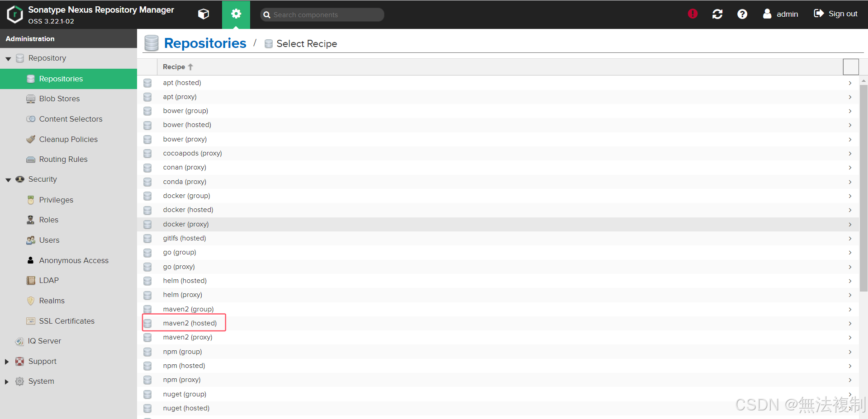Click the chevron arrow on go (proxy) row
This screenshot has width=868, height=419.
pyautogui.click(x=850, y=267)
